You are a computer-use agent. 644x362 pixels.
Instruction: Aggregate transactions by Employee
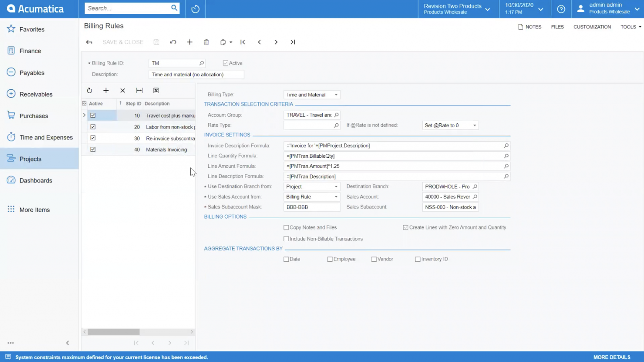pos(330,259)
